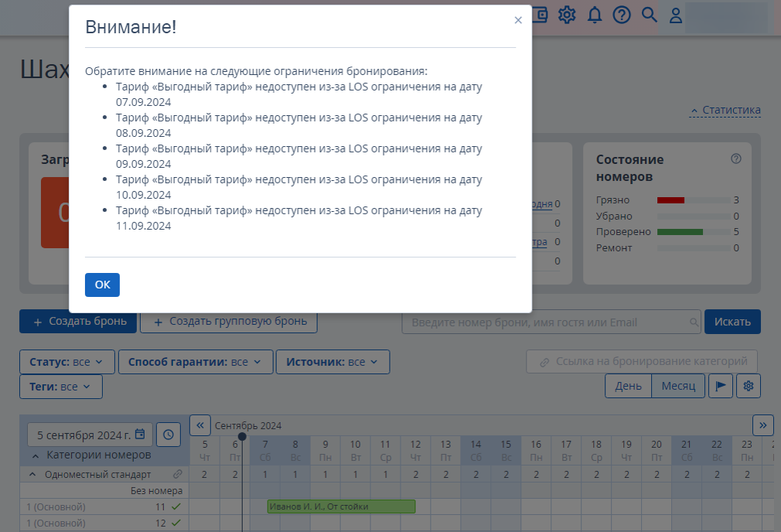Collapse Одноместный стандарт category
781x532 pixels.
[x=32, y=474]
